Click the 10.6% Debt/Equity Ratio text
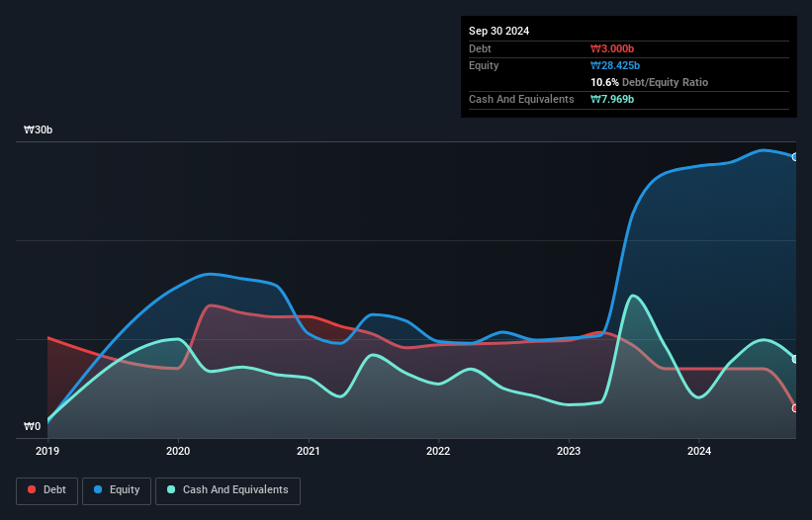This screenshot has height=520, width=812. [x=650, y=82]
